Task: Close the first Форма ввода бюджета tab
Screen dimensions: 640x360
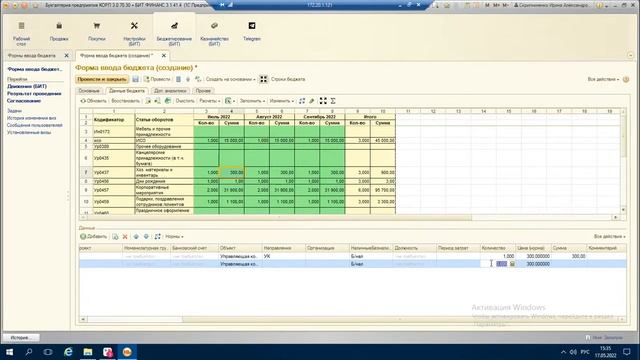Action: (67, 56)
